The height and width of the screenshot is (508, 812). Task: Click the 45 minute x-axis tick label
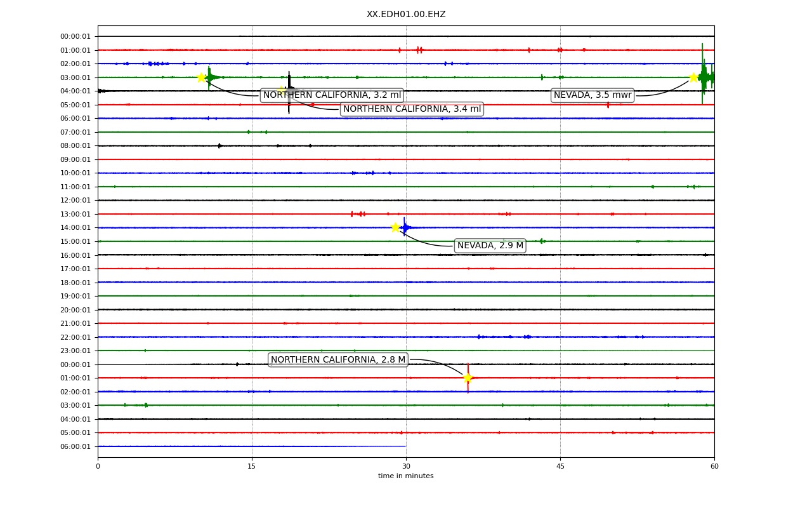(x=560, y=466)
